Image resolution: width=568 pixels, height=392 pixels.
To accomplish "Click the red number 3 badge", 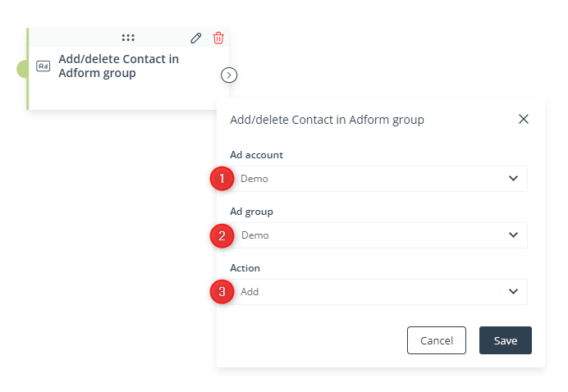I will point(222,292).
